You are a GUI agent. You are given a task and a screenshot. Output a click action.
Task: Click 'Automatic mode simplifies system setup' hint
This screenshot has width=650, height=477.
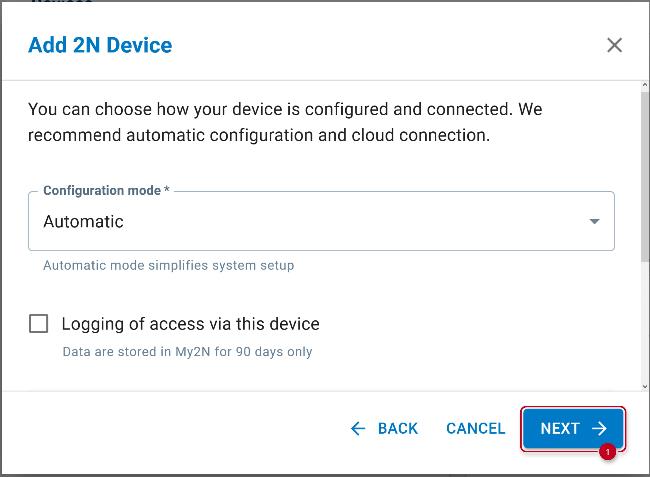tap(168, 266)
